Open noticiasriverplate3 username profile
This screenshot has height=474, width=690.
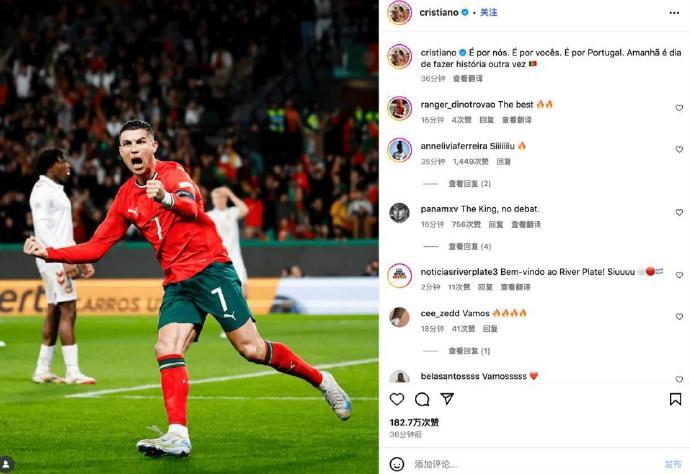point(459,272)
